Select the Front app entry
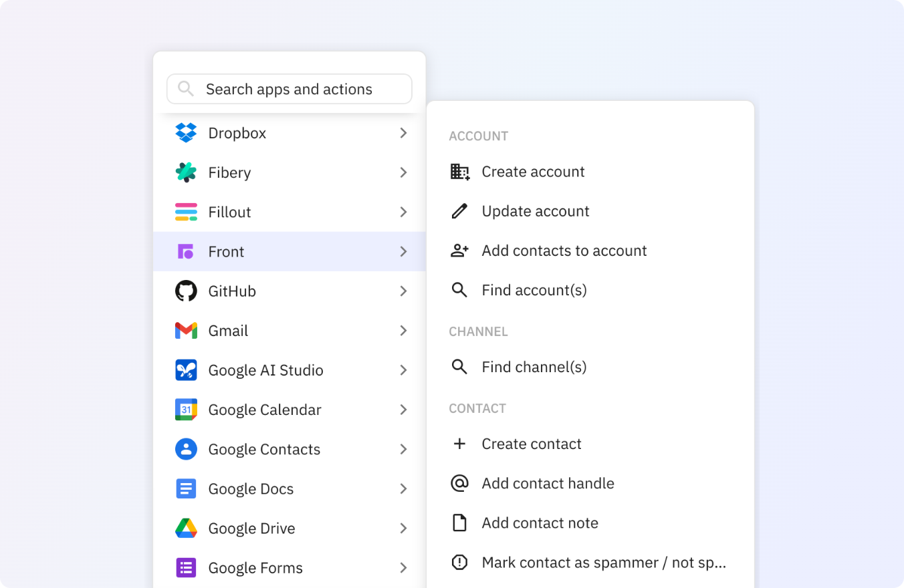The height and width of the screenshot is (588, 904). click(x=290, y=251)
